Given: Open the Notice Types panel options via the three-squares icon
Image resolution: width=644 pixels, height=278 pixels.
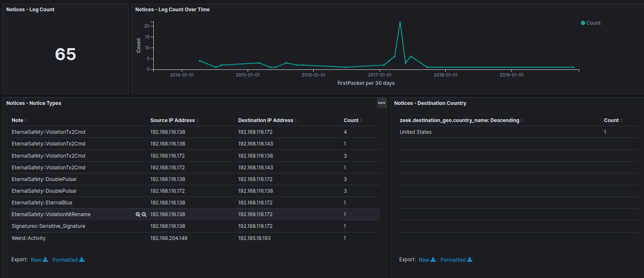Looking at the screenshot, I should pyautogui.click(x=381, y=102).
